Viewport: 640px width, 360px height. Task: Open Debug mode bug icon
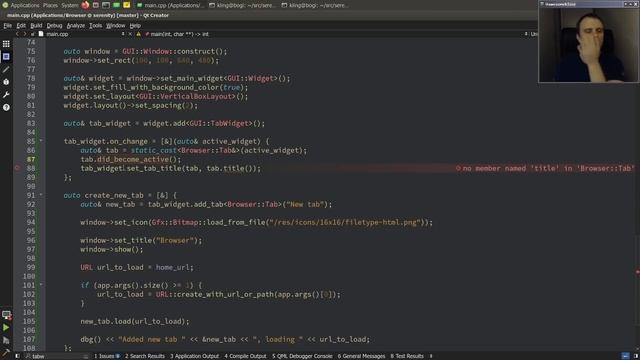pyautogui.click(x=6, y=82)
